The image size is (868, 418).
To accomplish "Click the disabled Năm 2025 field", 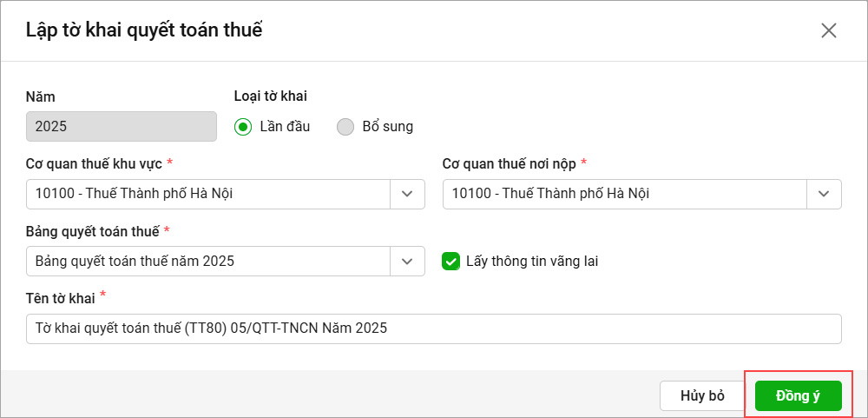I will pos(121,127).
